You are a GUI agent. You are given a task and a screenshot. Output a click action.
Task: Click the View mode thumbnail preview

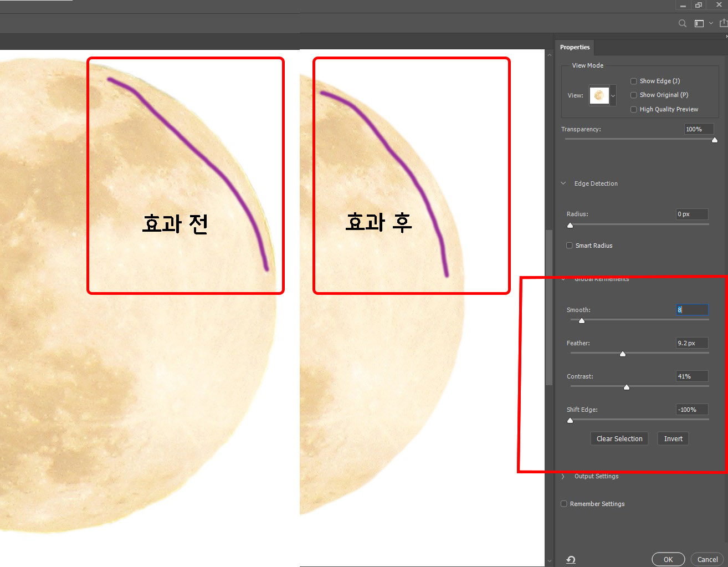(x=599, y=95)
